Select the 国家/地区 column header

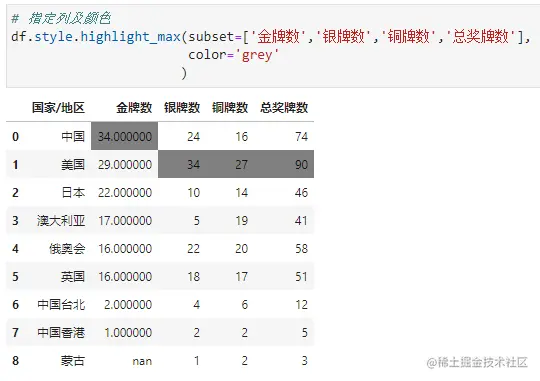58,107
